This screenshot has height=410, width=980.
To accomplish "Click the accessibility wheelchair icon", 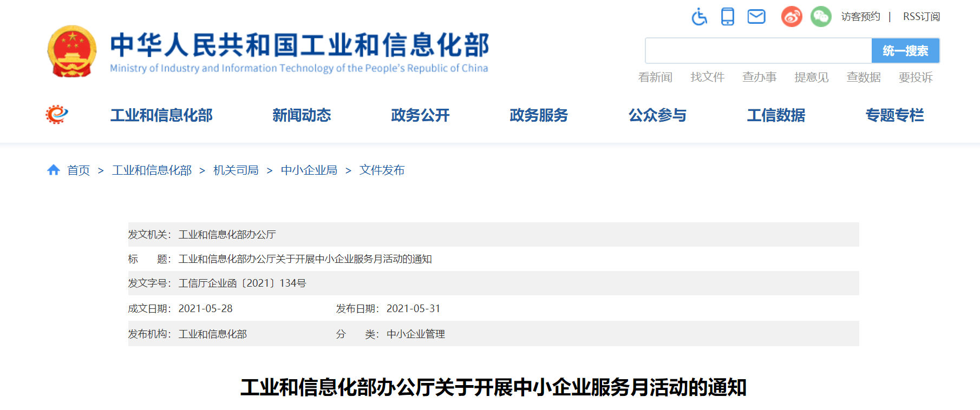I will 699,17.
